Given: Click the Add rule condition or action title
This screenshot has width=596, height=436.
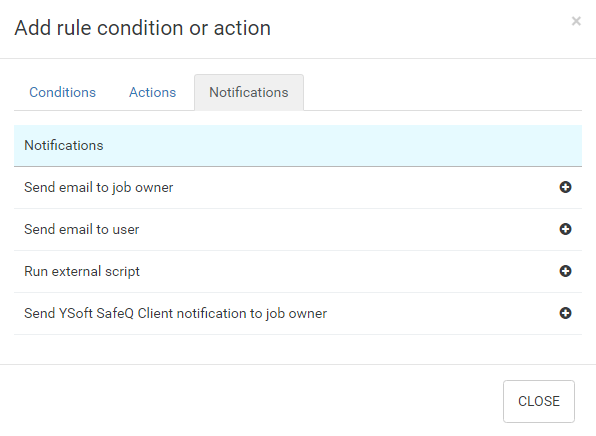Looking at the screenshot, I should pyautogui.click(x=143, y=28).
